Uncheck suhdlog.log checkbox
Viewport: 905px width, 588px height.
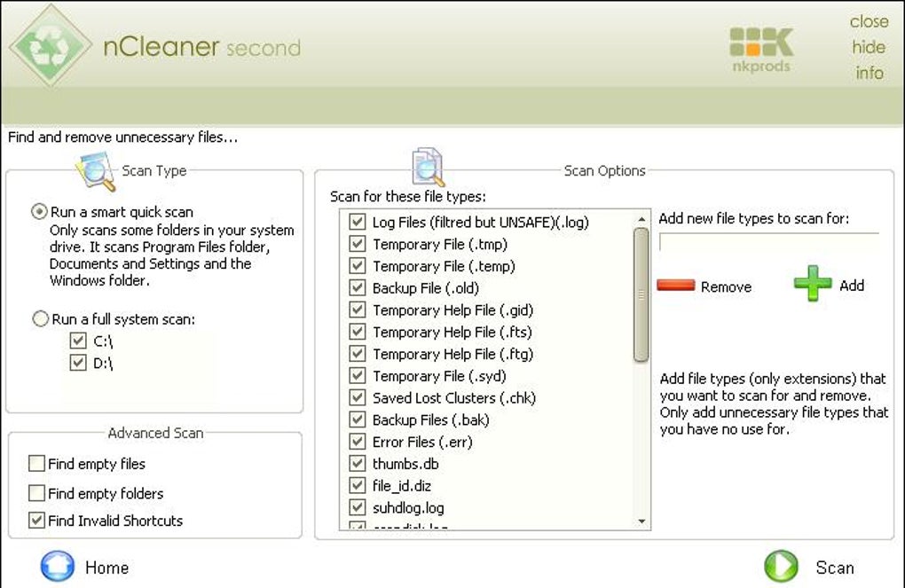click(x=358, y=506)
